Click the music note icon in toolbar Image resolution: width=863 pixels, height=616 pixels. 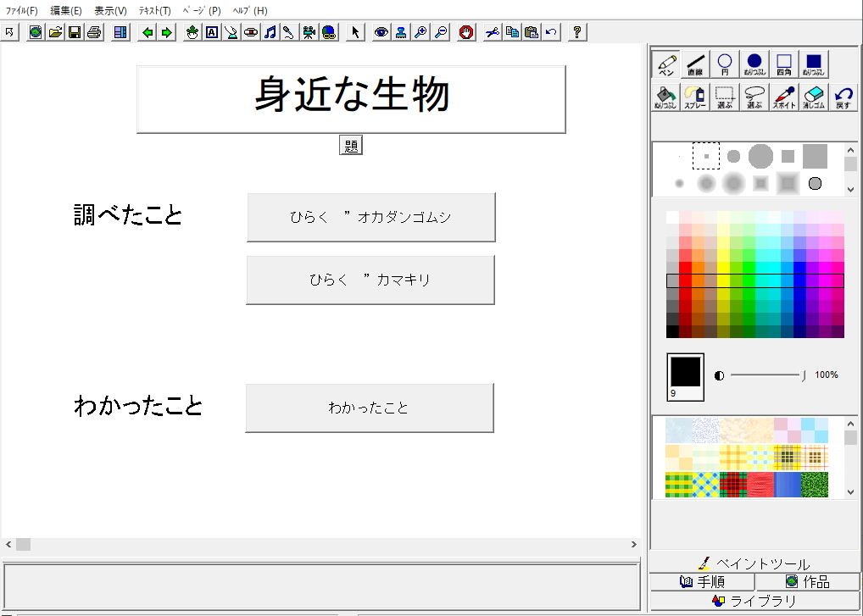[270, 32]
